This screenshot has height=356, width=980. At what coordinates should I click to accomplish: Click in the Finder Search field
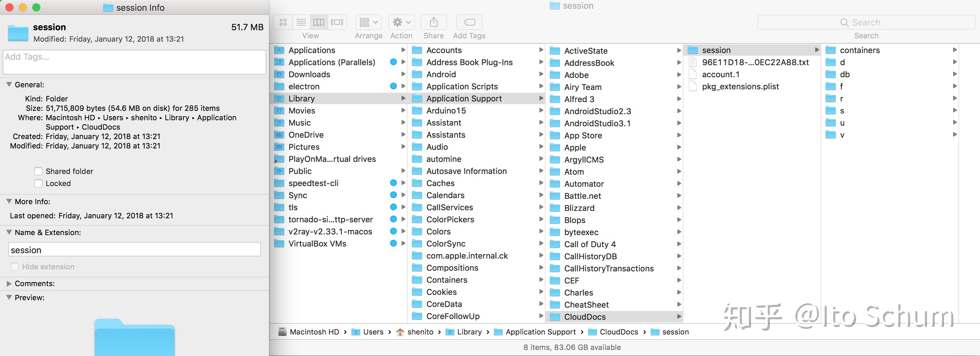[866, 23]
